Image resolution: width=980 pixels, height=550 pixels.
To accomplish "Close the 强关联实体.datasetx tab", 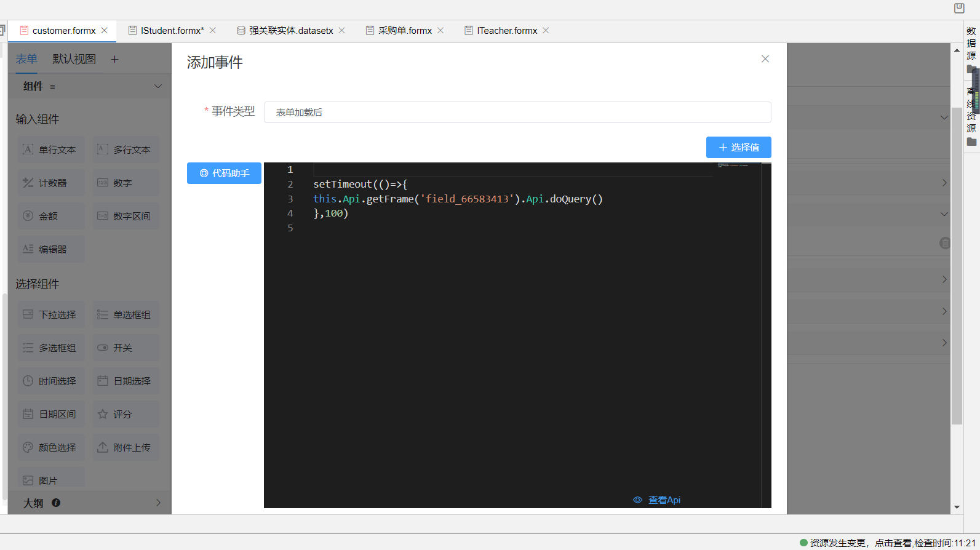I will click(x=342, y=31).
